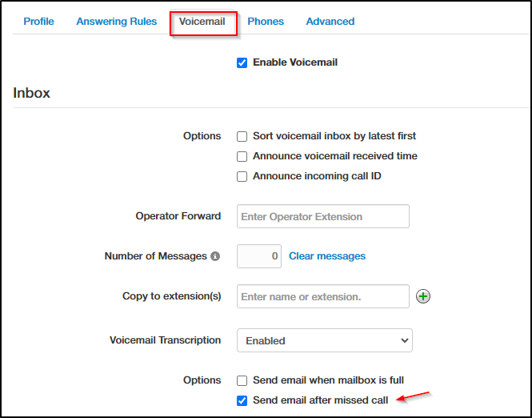The height and width of the screenshot is (418, 532).
Task: Go to the Phones tab
Action: 266,22
